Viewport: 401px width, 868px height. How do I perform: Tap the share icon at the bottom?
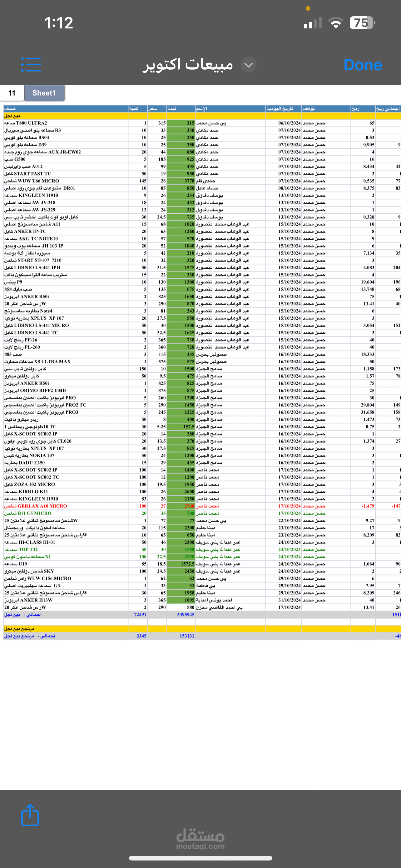[x=30, y=815]
